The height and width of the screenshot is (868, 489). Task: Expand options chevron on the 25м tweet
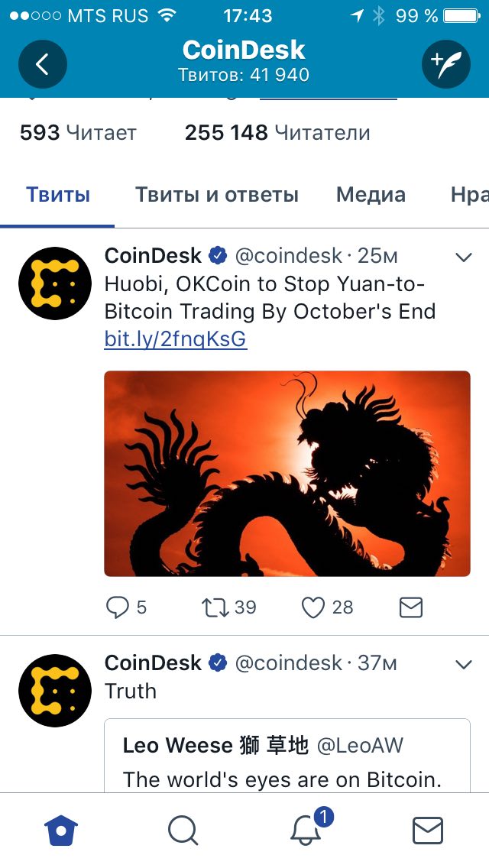click(x=463, y=257)
